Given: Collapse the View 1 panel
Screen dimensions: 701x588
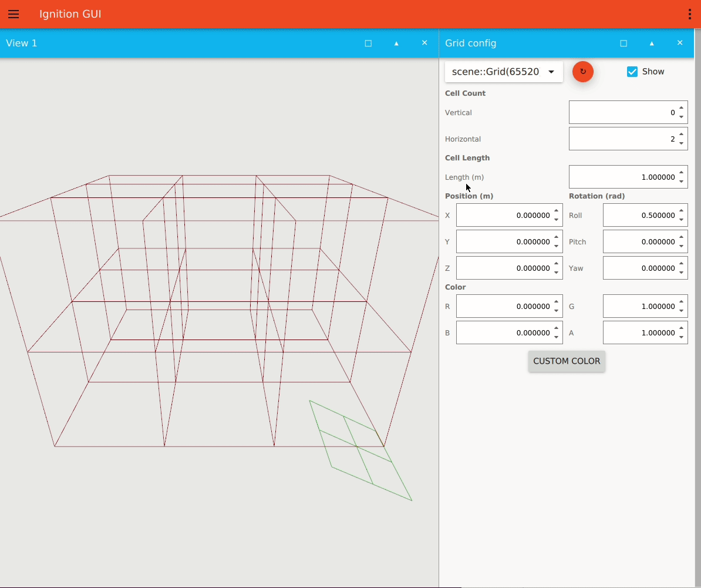Looking at the screenshot, I should pyautogui.click(x=396, y=43).
